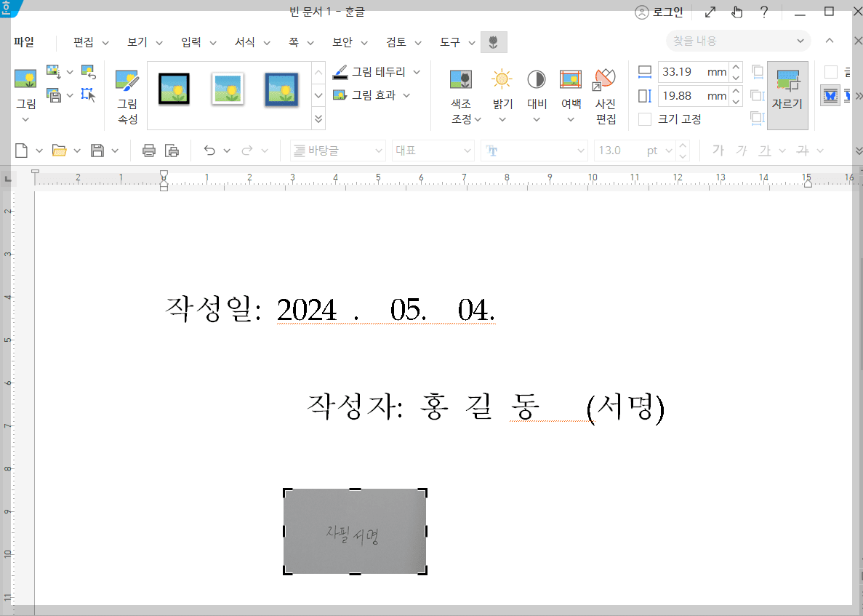Screen dimensions: 863x616
Task: Switch to the 검토 menu
Action: point(397,41)
